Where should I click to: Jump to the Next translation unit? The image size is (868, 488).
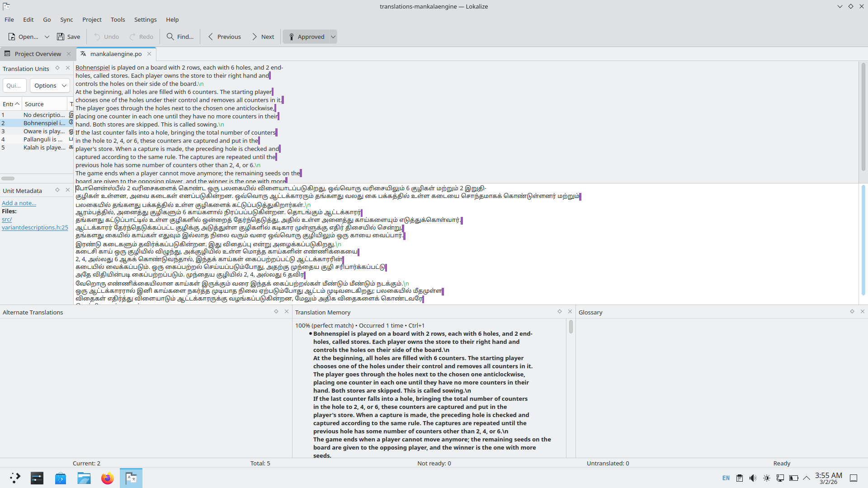coord(263,37)
